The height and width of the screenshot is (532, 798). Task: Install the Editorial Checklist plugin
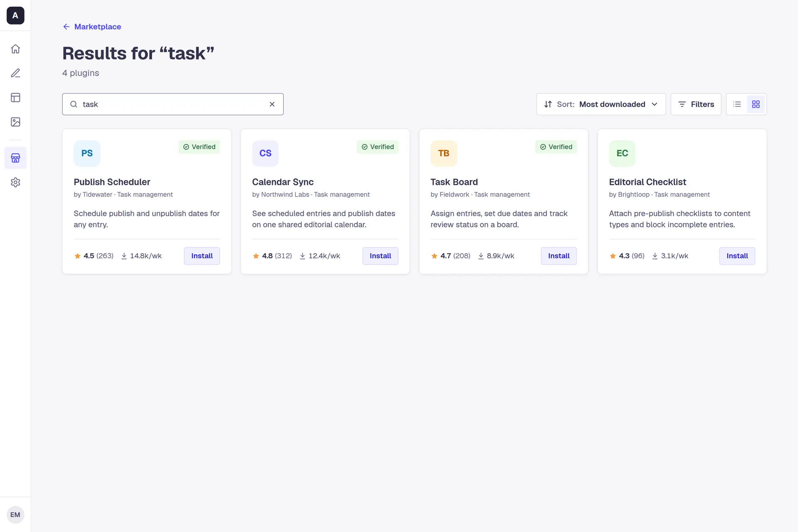click(737, 256)
